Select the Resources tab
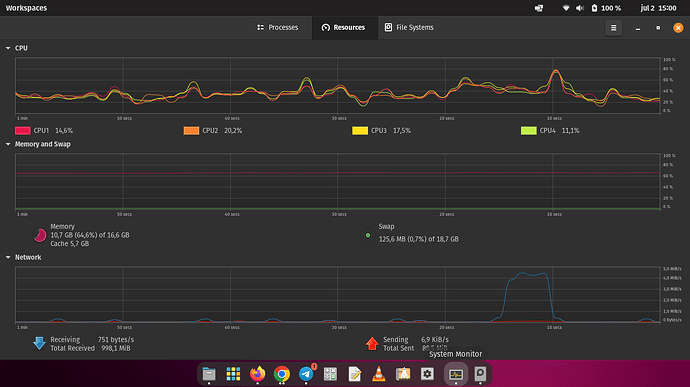This screenshot has width=690, height=387. (x=344, y=27)
